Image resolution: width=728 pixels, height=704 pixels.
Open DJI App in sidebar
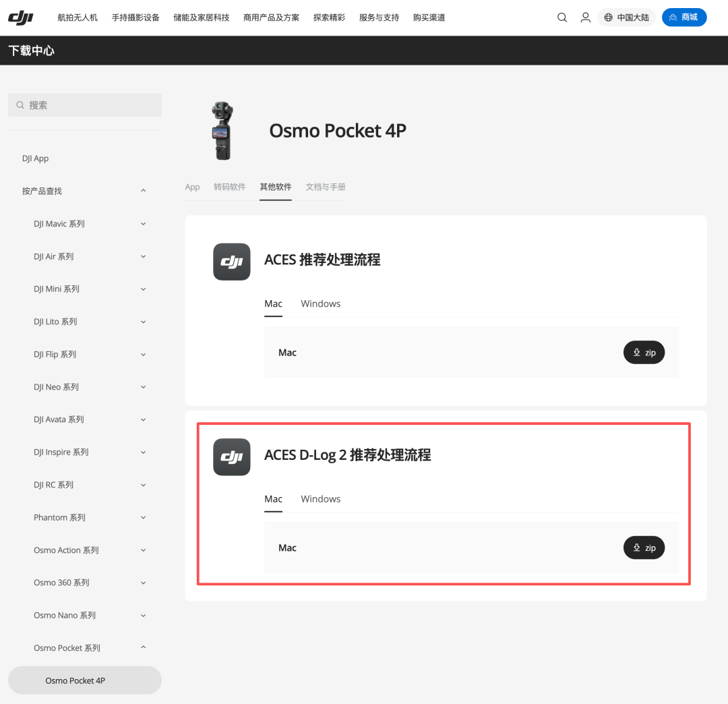pyautogui.click(x=35, y=158)
